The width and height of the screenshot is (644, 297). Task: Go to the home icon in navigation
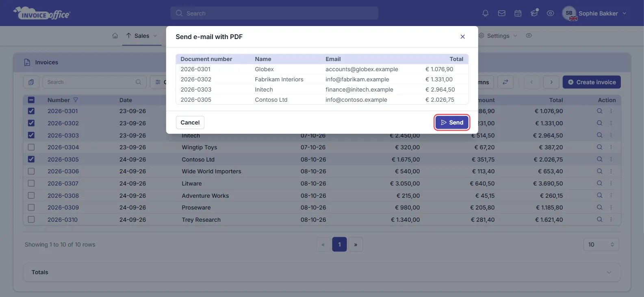115,36
